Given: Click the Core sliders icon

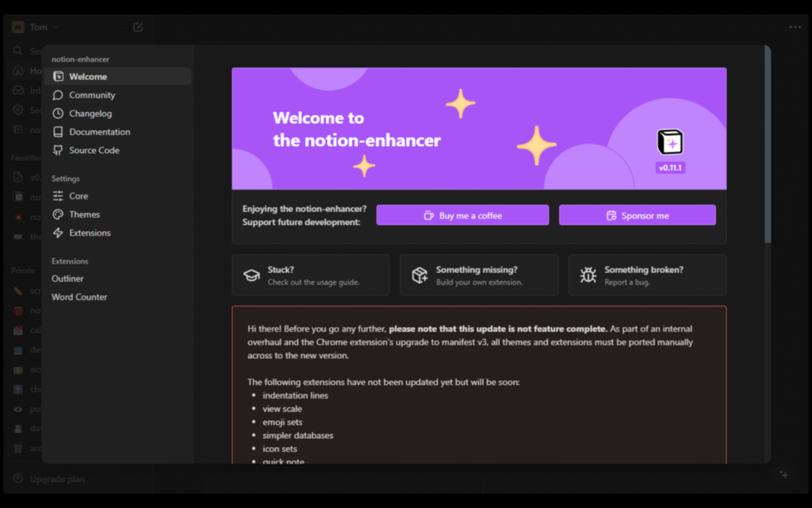Looking at the screenshot, I should pyautogui.click(x=58, y=196).
